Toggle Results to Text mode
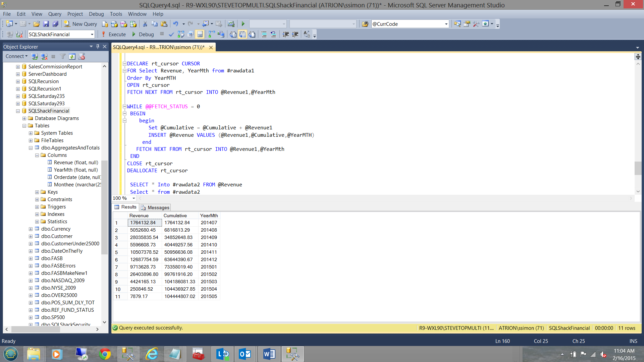 (x=233, y=34)
